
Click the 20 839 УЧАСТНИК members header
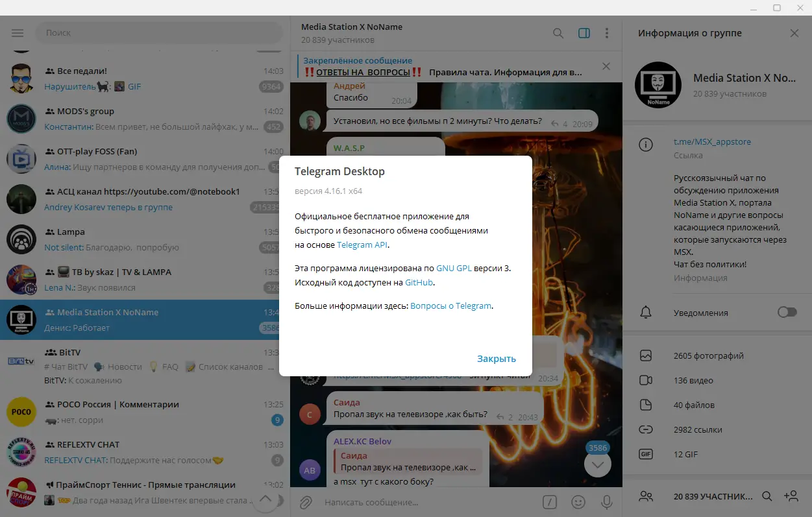pos(713,496)
